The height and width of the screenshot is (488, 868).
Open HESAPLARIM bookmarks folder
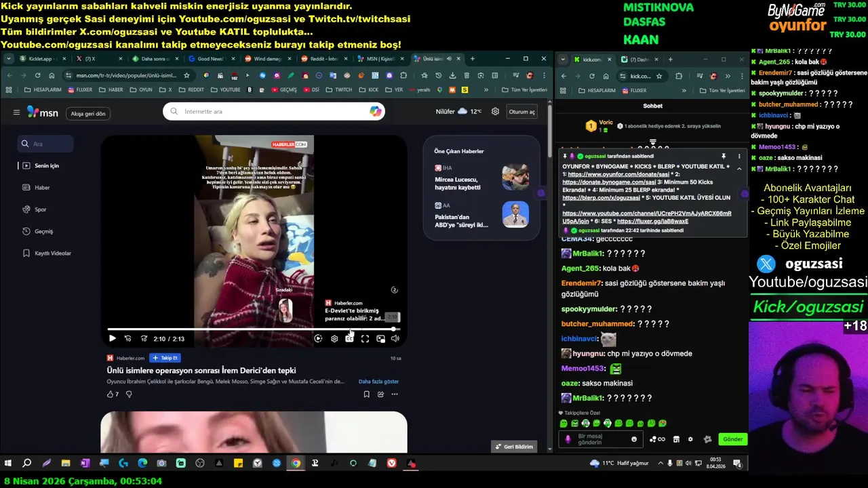(43, 89)
